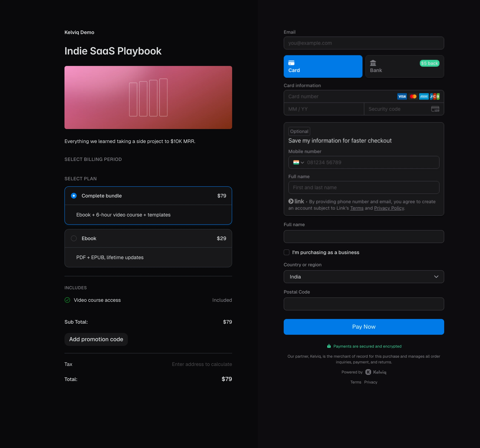Check I'm purchasing as a business
The width and height of the screenshot is (480, 448).
287,252
